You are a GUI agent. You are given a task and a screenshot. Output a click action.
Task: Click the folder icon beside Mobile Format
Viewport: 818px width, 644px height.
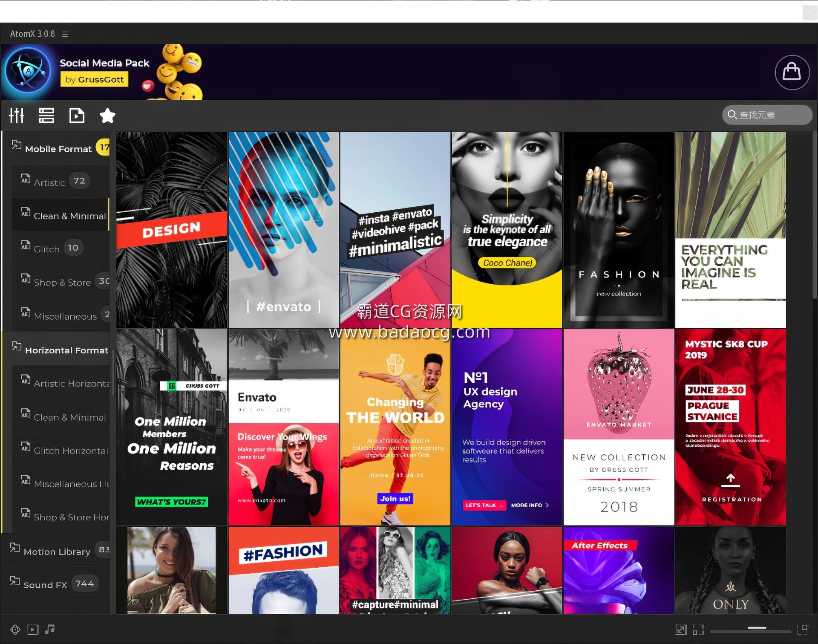click(x=16, y=144)
